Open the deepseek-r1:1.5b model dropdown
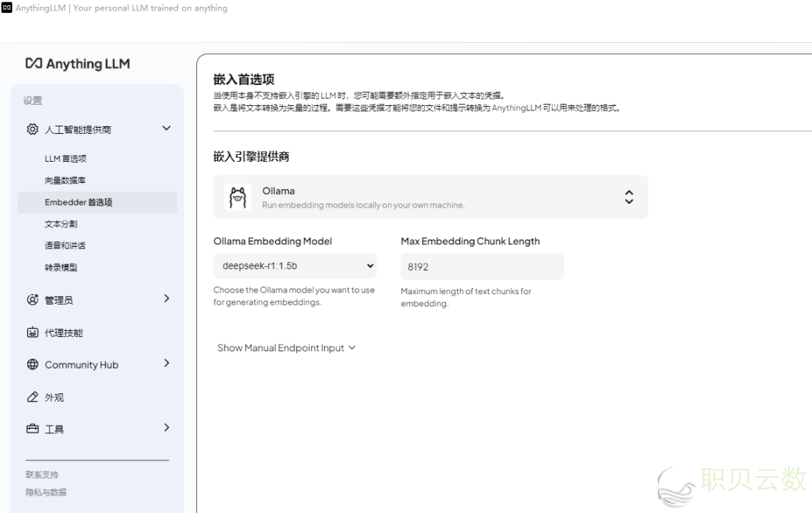The width and height of the screenshot is (812, 513). coord(295,266)
